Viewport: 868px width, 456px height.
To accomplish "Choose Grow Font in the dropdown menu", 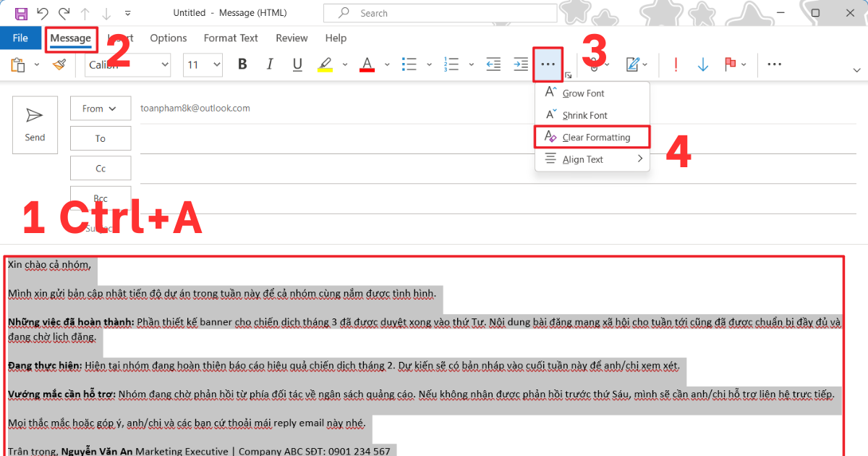I will click(582, 93).
